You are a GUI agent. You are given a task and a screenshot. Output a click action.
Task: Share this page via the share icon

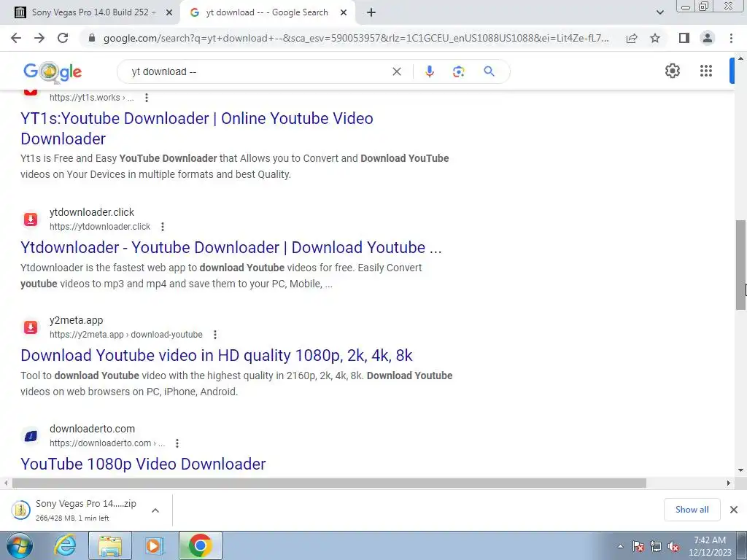coord(632,38)
